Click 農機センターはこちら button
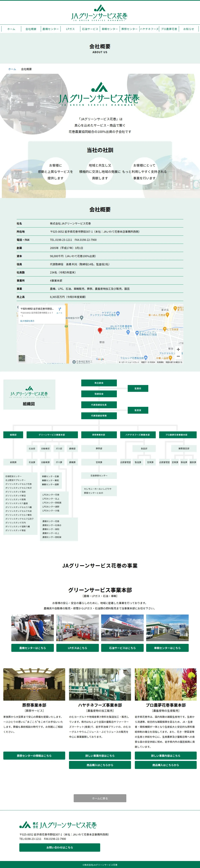 [x=32, y=648]
